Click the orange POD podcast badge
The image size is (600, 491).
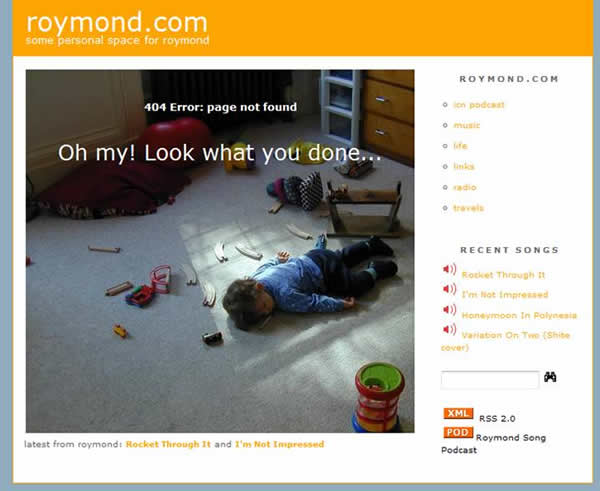458,432
